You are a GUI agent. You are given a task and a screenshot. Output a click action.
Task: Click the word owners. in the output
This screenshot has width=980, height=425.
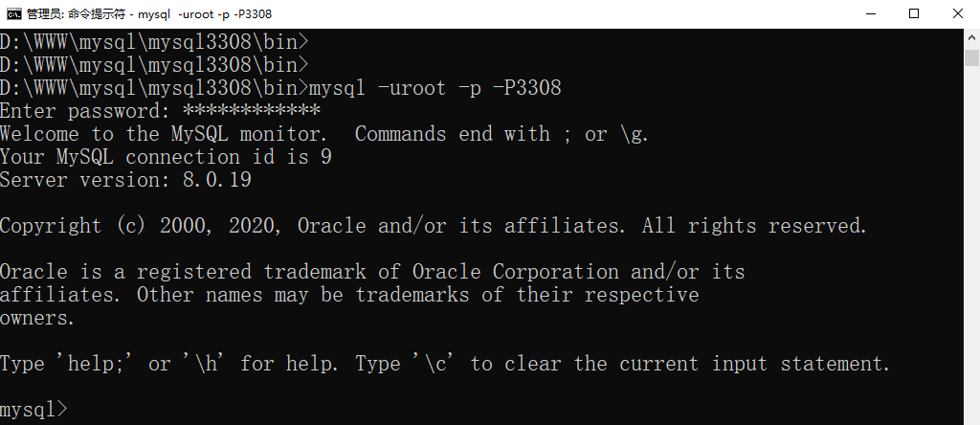37,318
